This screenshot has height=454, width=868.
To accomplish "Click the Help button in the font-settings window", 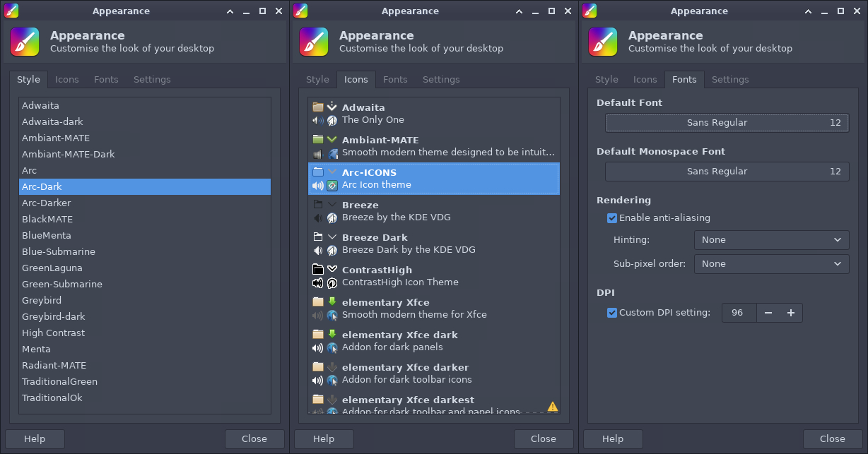I will tap(613, 439).
